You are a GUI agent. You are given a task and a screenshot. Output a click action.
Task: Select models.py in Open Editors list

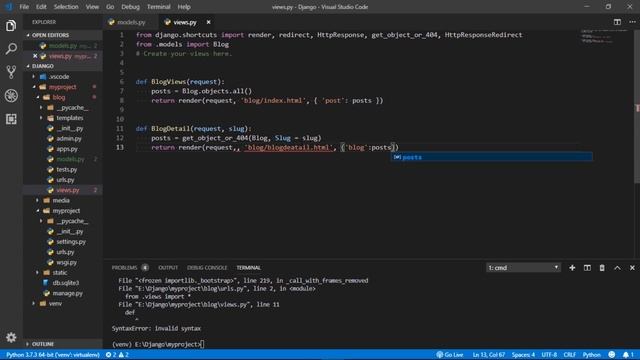click(62, 46)
